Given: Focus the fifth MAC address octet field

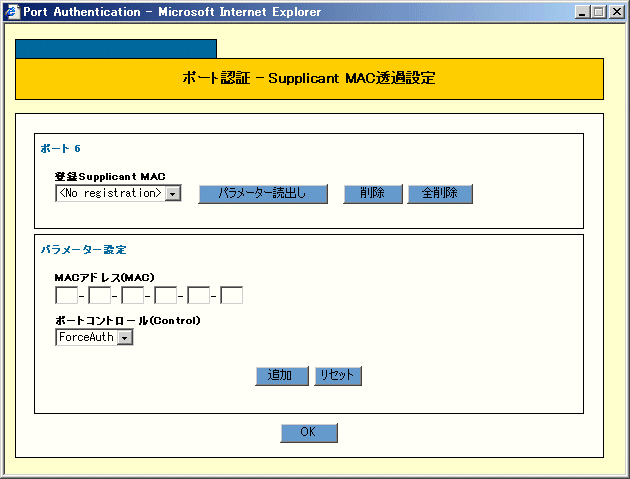Looking at the screenshot, I should 198,295.
